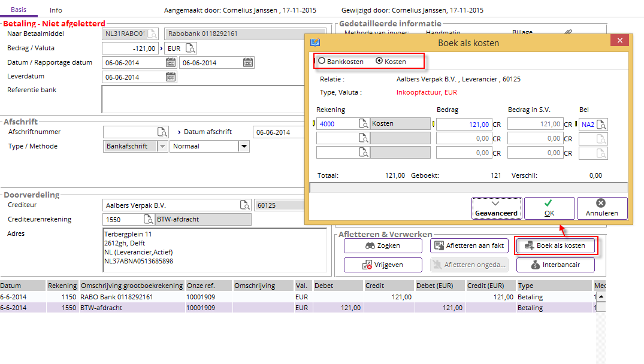
Task: Click lookup icon next to Crediteurenrekening 1550
Action: (x=148, y=220)
